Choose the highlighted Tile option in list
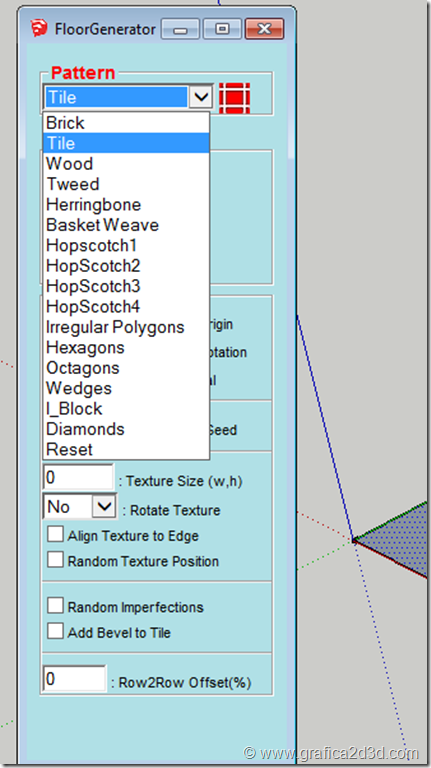Viewport: 431px width, 768px height. coord(126,143)
